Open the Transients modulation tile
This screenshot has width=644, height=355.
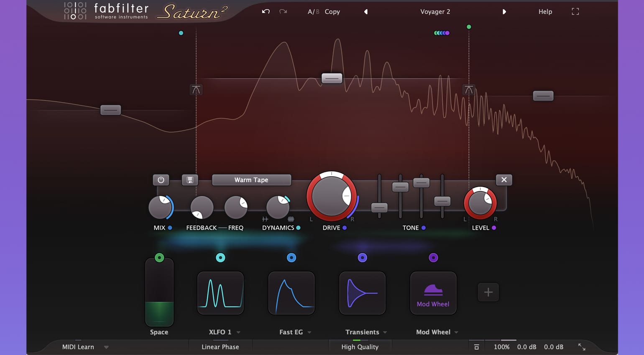(363, 293)
